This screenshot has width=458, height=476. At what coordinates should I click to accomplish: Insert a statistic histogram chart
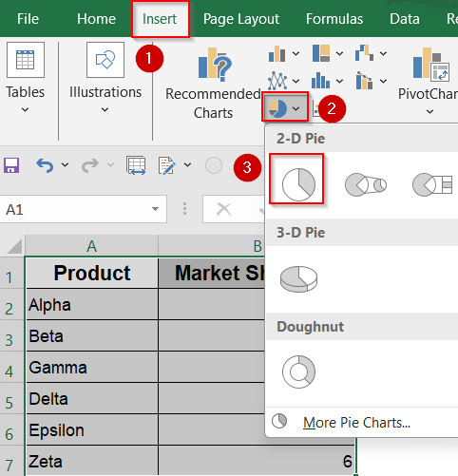point(320,81)
